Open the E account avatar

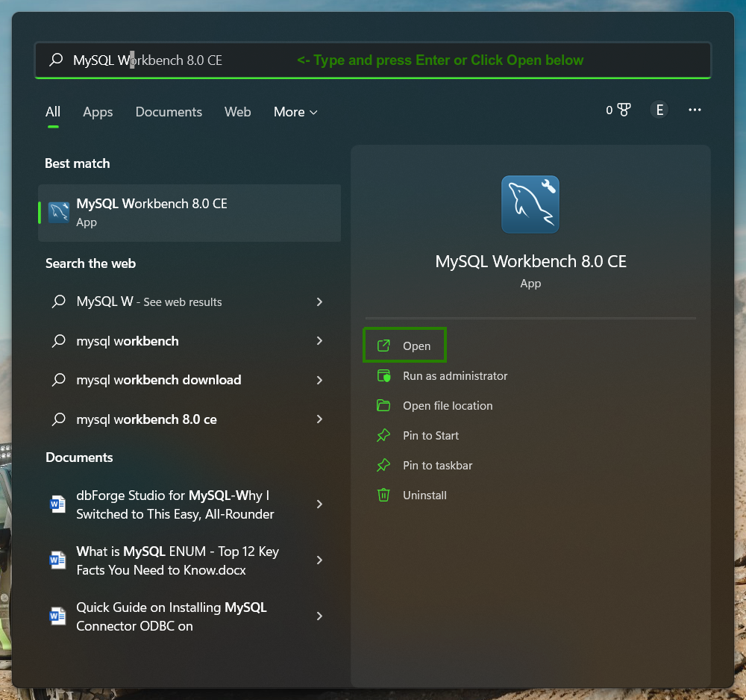coord(659,110)
